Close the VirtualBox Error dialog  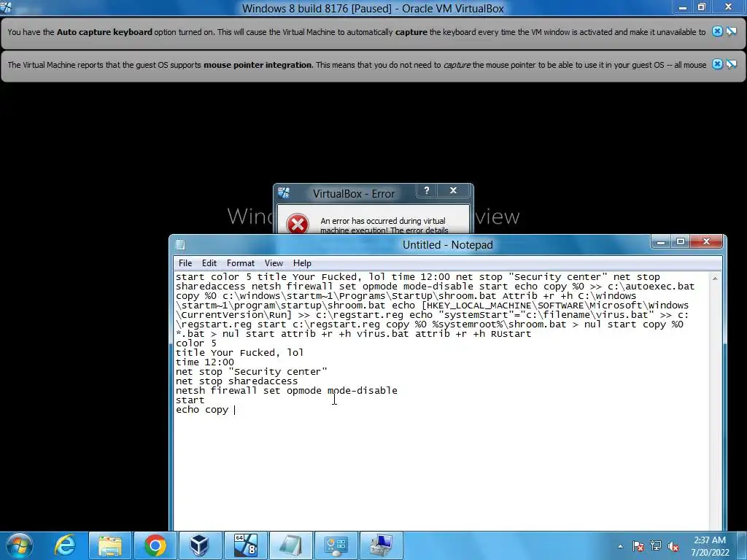[x=454, y=190]
